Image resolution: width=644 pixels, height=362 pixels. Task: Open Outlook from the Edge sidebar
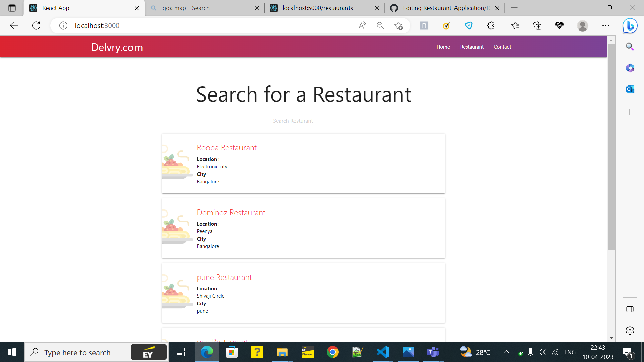[x=630, y=89]
